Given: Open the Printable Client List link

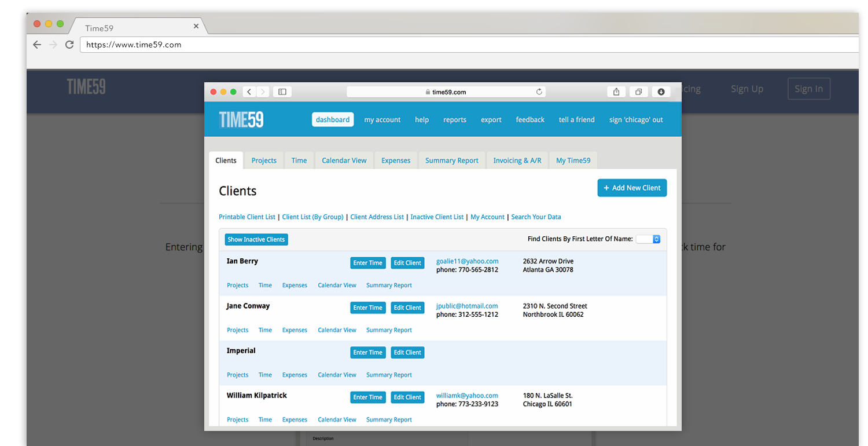Looking at the screenshot, I should (247, 217).
